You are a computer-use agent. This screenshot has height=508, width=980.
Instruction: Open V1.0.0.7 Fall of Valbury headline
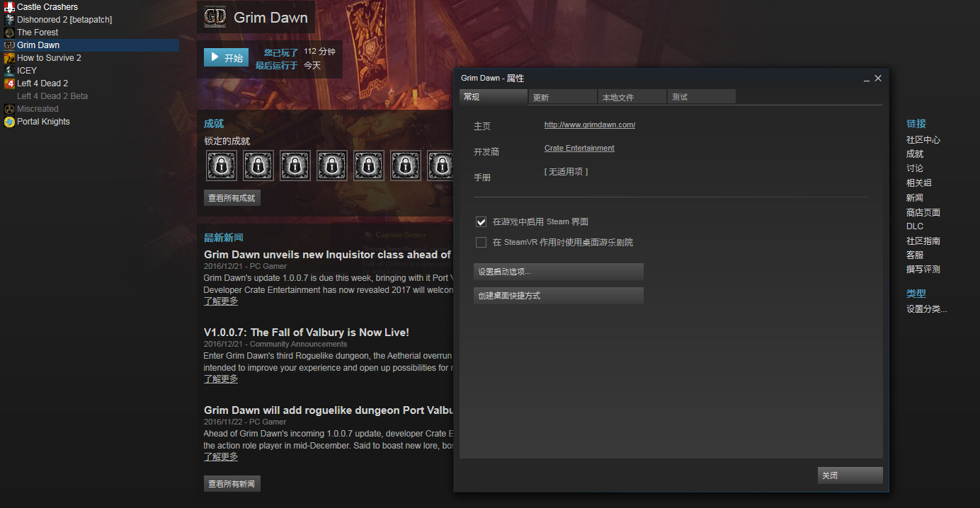tap(307, 333)
